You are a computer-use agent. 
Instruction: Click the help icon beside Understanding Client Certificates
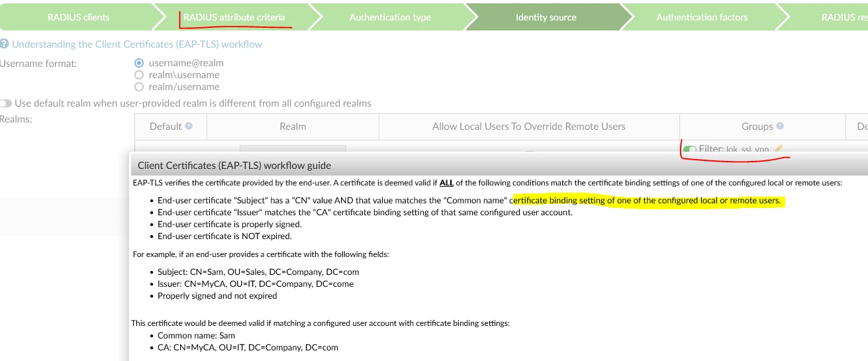pyautogui.click(x=5, y=44)
